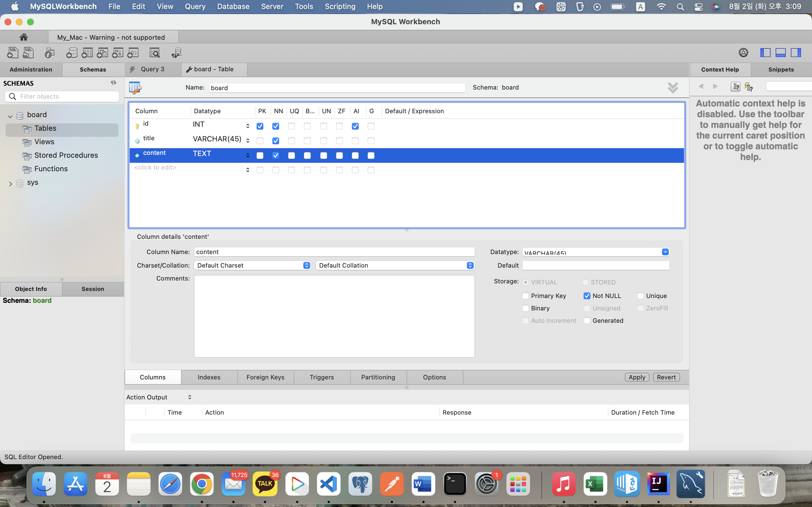Click the home screen icon
Screen dimensions: 812x507
(23, 37)
